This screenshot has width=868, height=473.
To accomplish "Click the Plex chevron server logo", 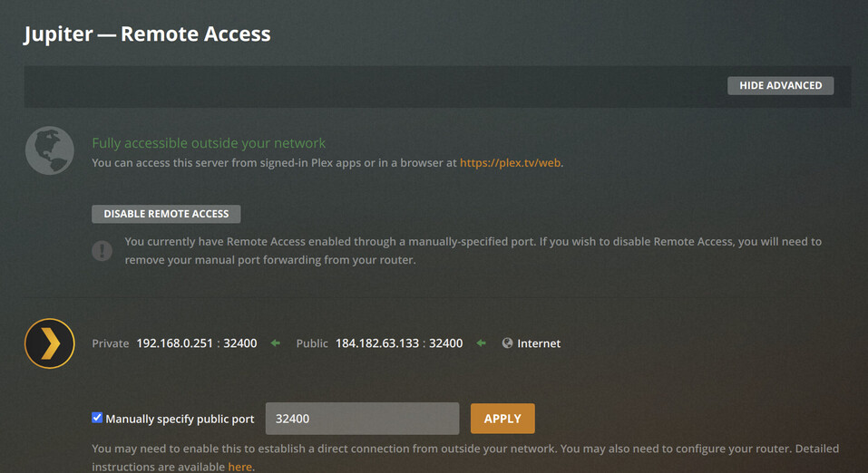I will [x=50, y=343].
